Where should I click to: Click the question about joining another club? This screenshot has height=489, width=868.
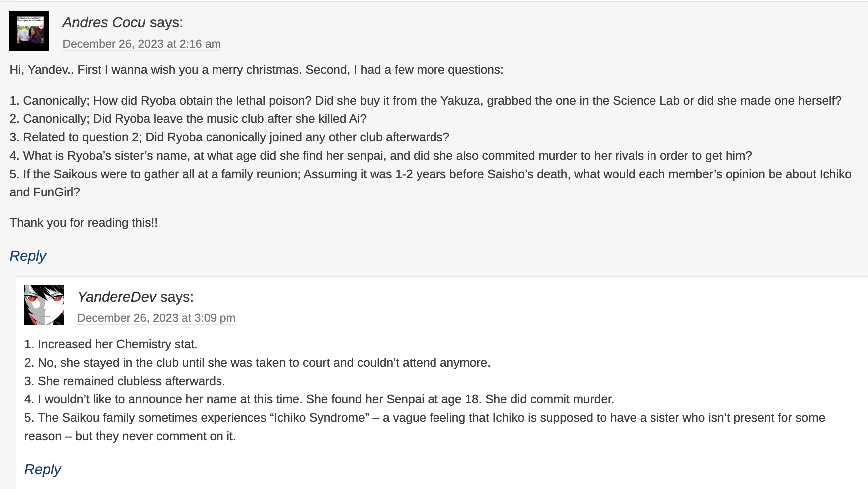point(229,137)
